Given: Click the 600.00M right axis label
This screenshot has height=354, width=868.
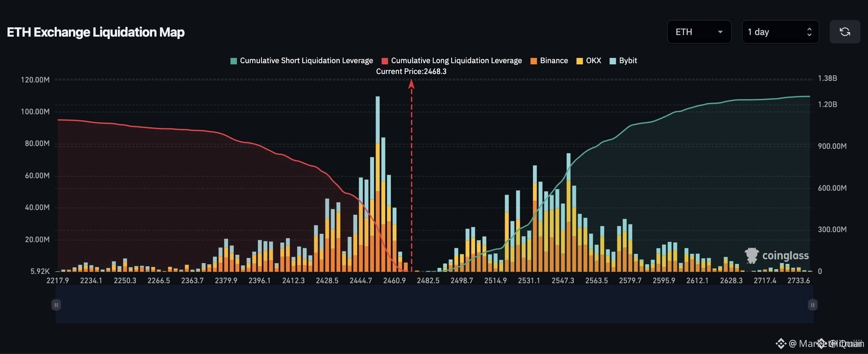Looking at the screenshot, I should (x=832, y=188).
